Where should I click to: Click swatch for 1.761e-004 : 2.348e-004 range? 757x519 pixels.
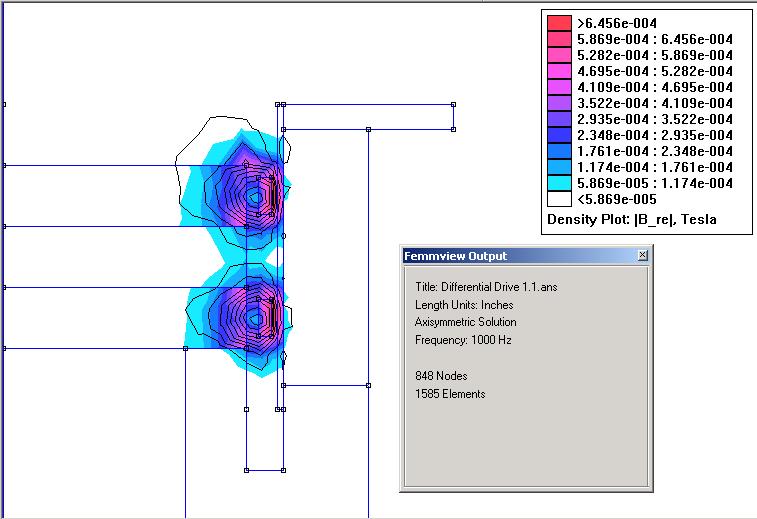pos(559,151)
